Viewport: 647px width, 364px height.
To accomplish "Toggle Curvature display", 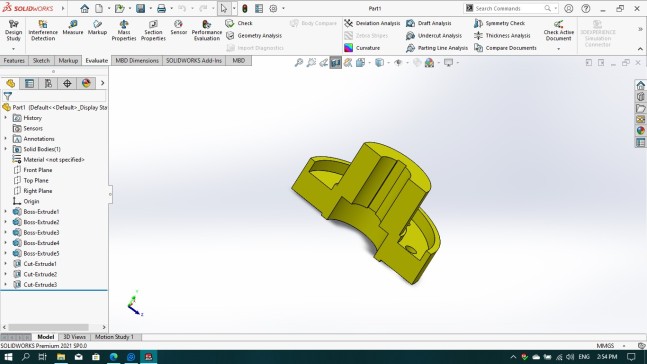I will click(x=362, y=48).
